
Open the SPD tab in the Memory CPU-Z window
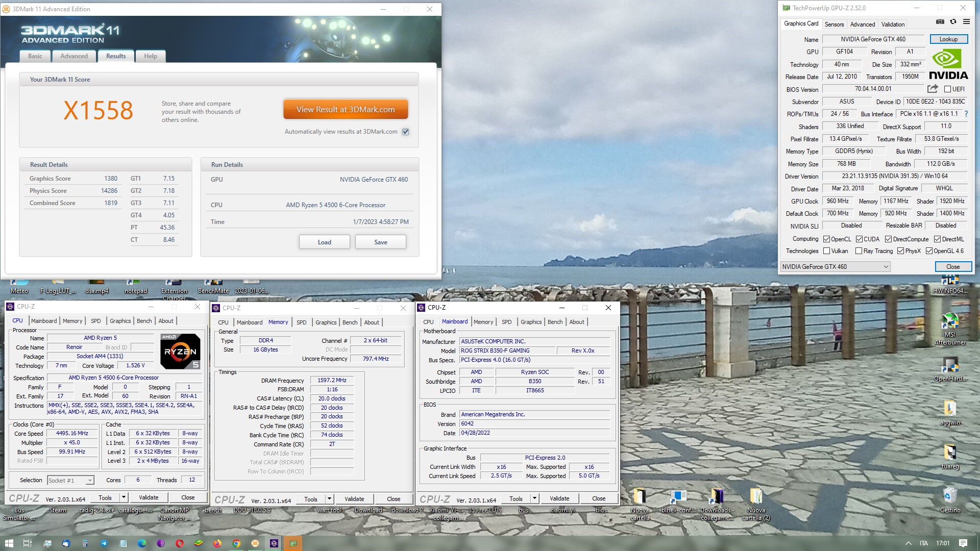click(302, 322)
